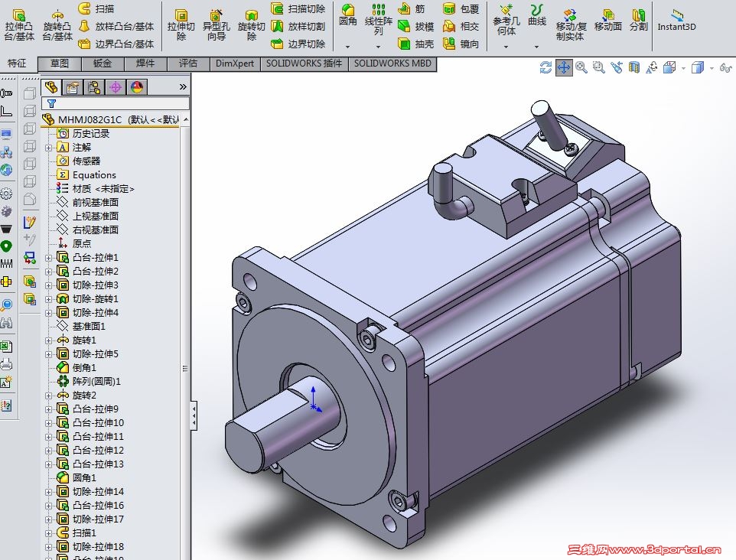Select 前视基准面 front plane in tree

[x=88, y=202]
